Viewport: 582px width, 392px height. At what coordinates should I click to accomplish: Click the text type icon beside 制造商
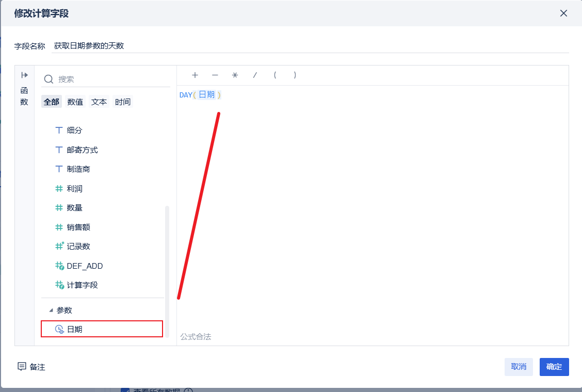(59, 169)
